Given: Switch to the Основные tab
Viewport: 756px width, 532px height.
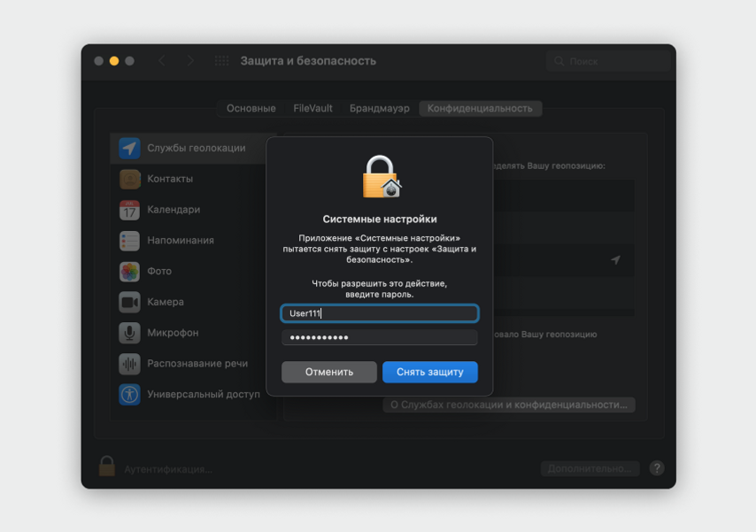Looking at the screenshot, I should [x=251, y=109].
